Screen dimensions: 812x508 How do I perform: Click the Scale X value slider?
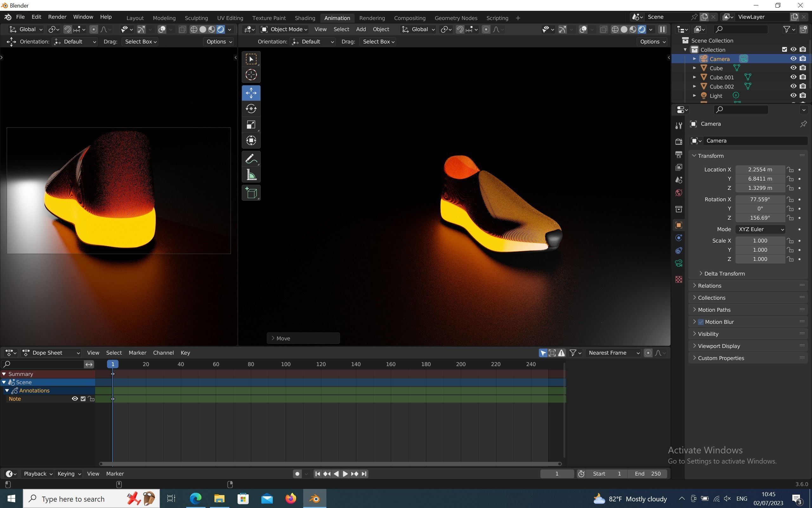coord(760,241)
